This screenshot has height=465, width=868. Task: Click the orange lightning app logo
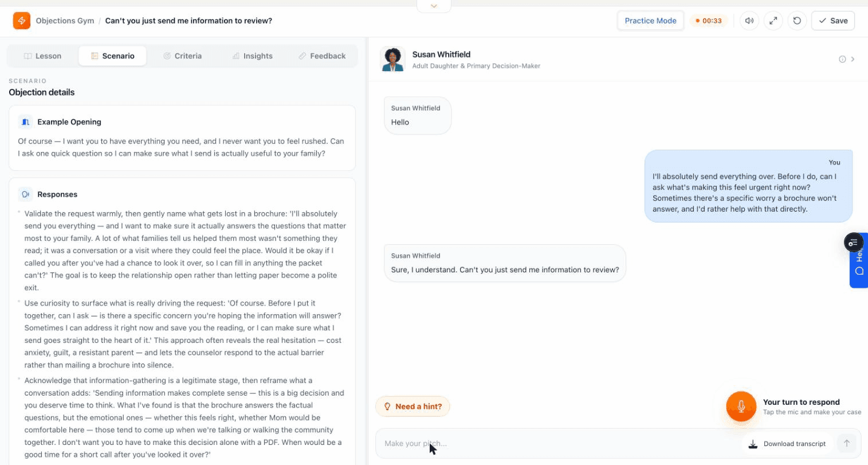click(x=21, y=21)
